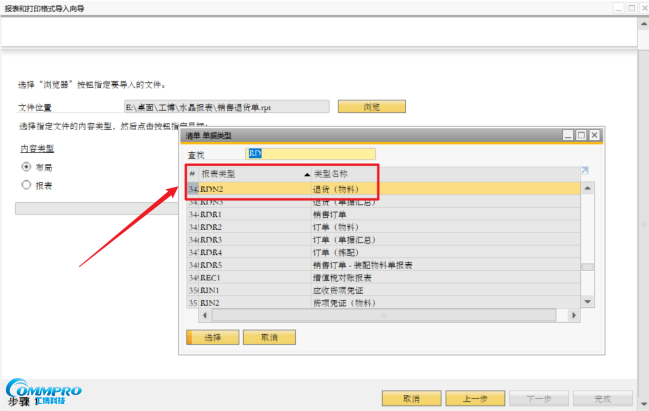Select the 报表 radio button
Screen dimensions: 649x411
pos(27,185)
